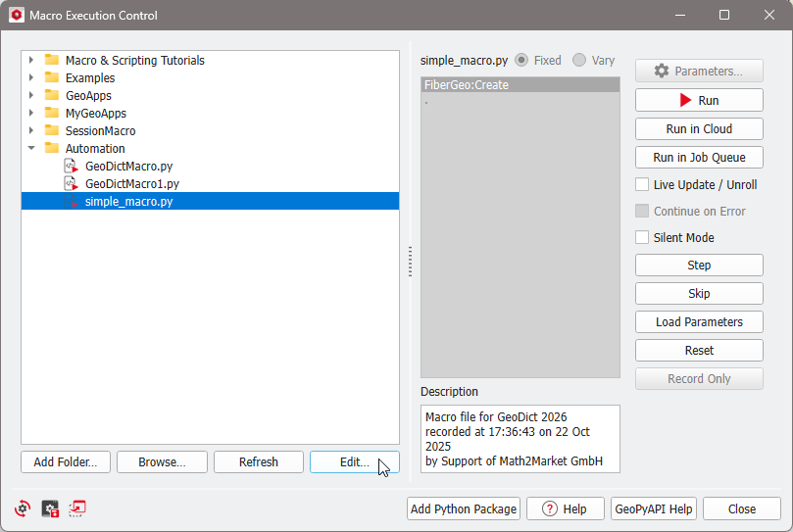Image resolution: width=793 pixels, height=532 pixels.
Task: Click the Automation folder icon
Action: (x=52, y=148)
